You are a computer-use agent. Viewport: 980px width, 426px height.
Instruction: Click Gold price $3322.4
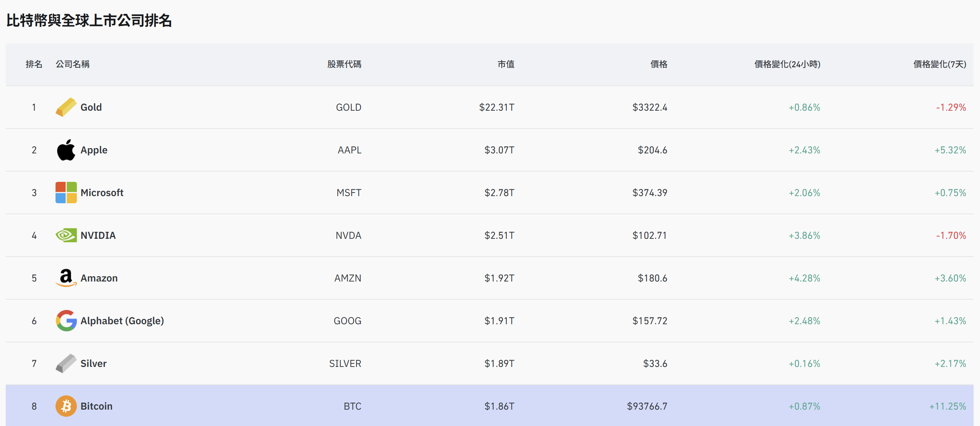click(650, 107)
